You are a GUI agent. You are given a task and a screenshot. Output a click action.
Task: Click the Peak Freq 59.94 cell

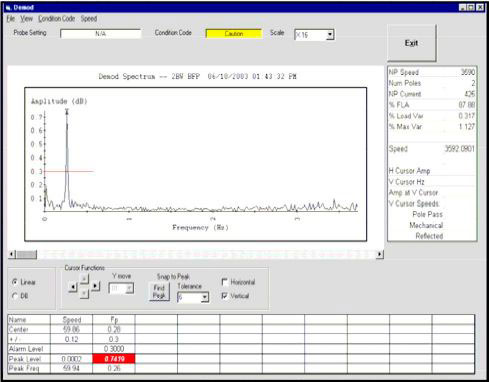(x=71, y=368)
